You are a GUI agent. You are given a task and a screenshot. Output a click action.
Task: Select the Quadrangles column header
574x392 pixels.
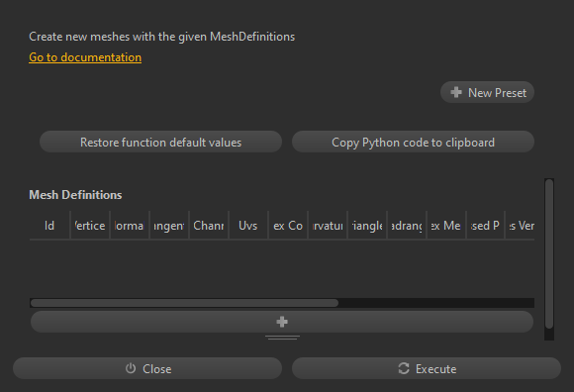pyautogui.click(x=407, y=226)
